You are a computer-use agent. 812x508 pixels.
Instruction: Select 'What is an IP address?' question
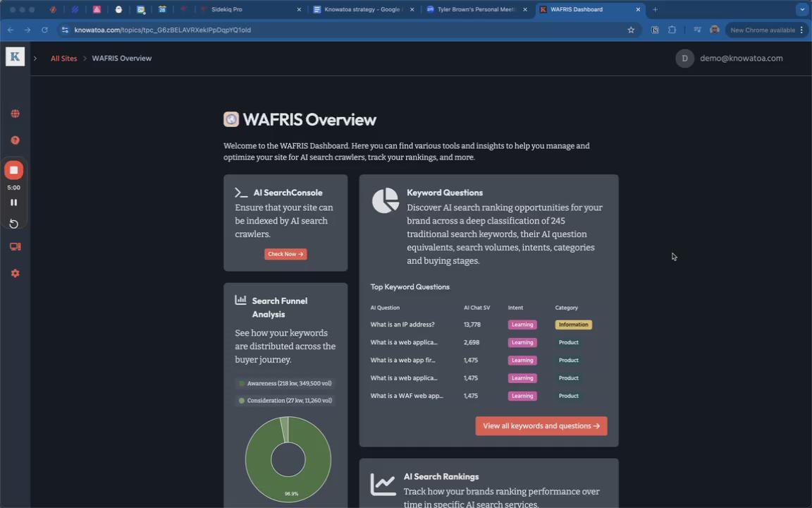point(402,325)
